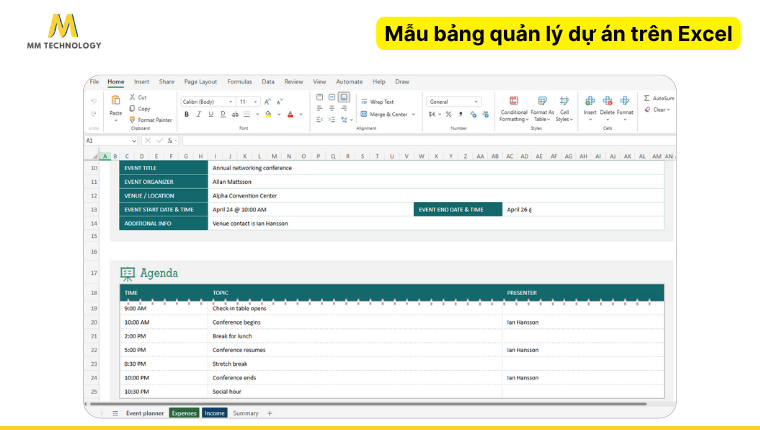Click the Undo arrow icon
760x430 pixels.
[x=94, y=101]
